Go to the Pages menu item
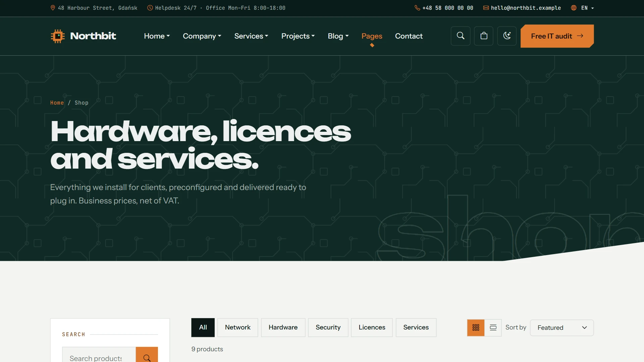Image resolution: width=644 pixels, height=362 pixels. click(x=372, y=36)
